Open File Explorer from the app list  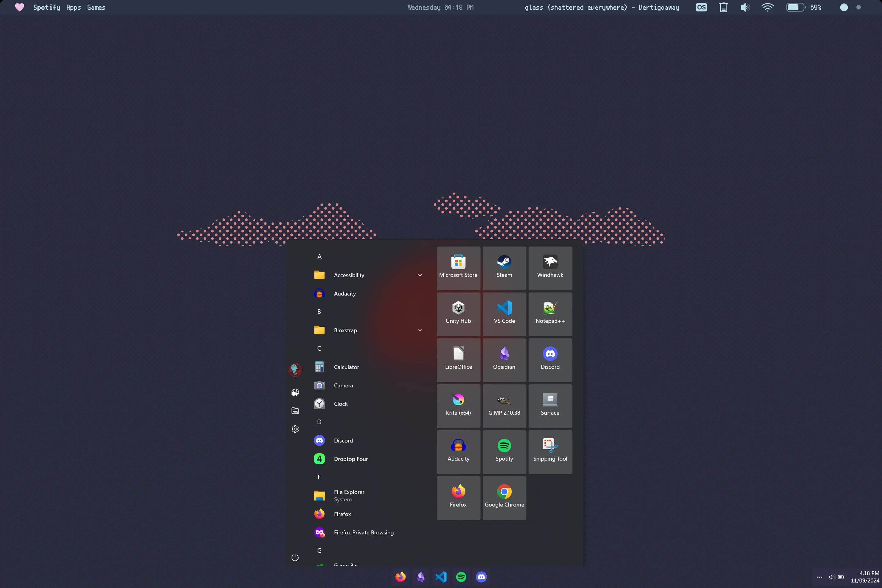367,496
